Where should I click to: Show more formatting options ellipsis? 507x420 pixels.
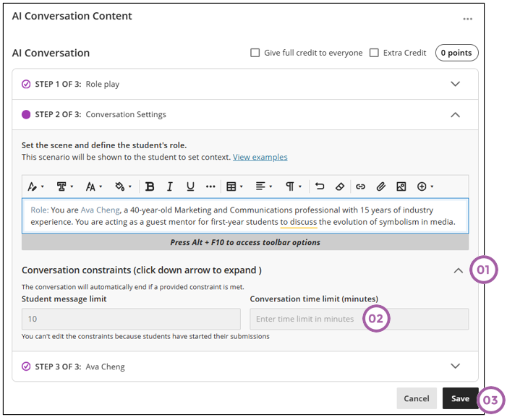pos(210,187)
